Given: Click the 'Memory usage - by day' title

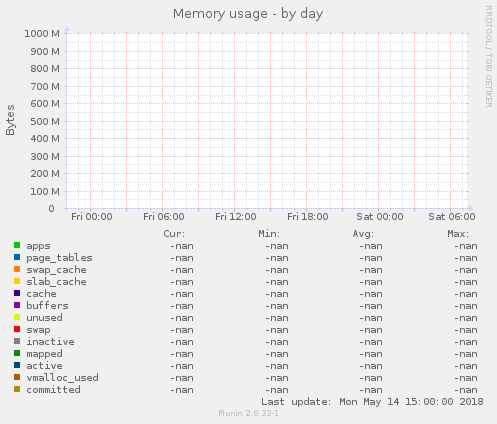Looking at the screenshot, I should (x=248, y=14).
